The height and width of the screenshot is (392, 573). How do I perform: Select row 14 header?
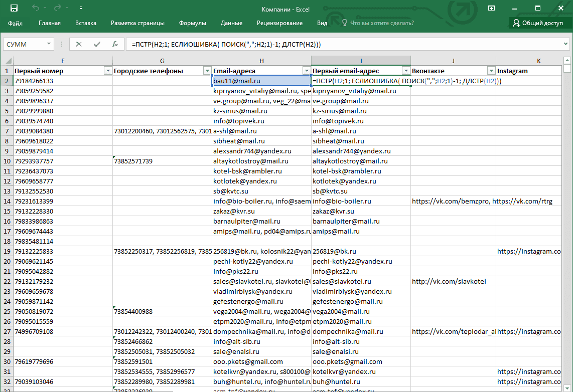pos(7,201)
